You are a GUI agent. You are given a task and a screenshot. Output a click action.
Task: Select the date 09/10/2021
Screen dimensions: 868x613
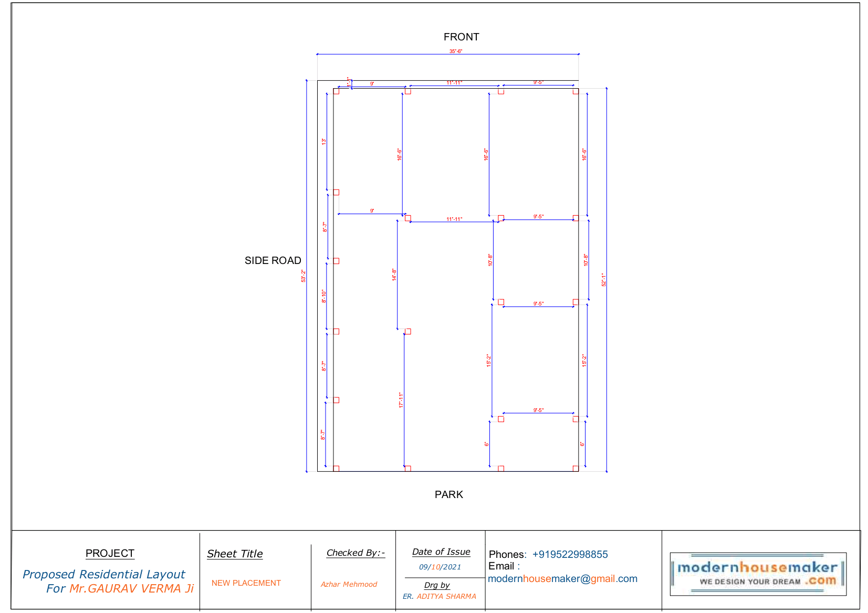click(x=440, y=567)
